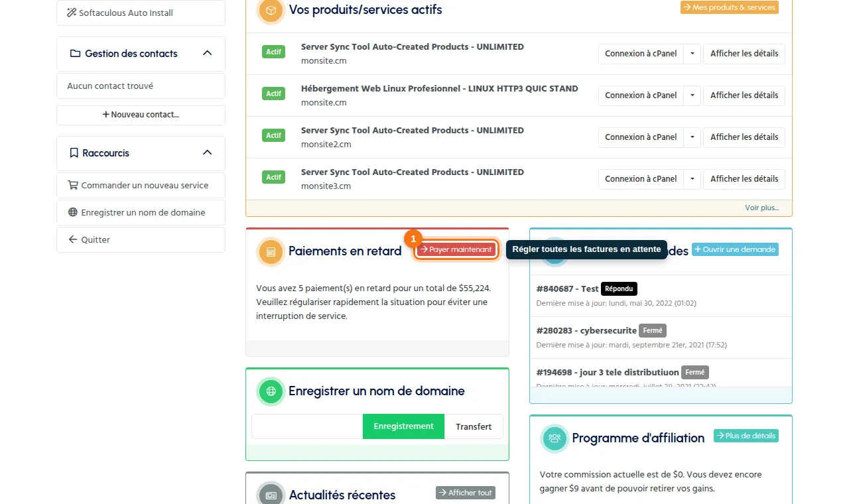
Task: Open the Enregistrer un nom de domaine shortcut
Action: coord(141,213)
